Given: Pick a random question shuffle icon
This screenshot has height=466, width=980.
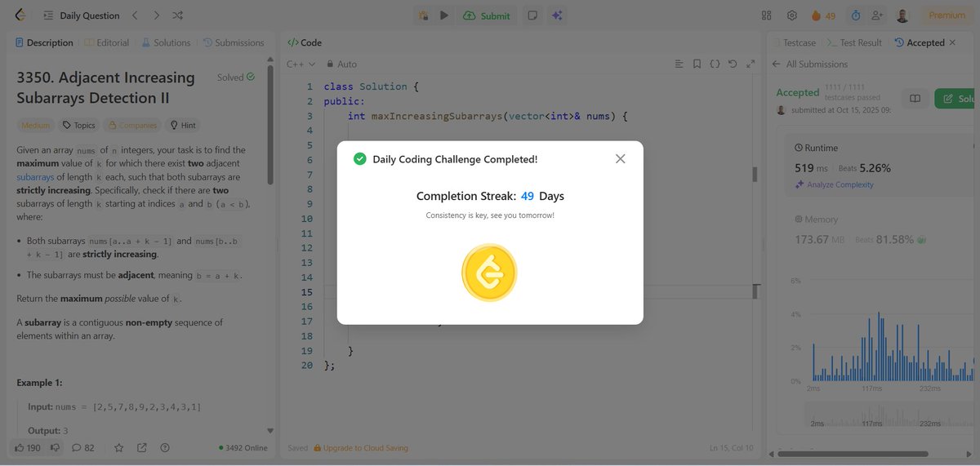Looking at the screenshot, I should 179,16.
